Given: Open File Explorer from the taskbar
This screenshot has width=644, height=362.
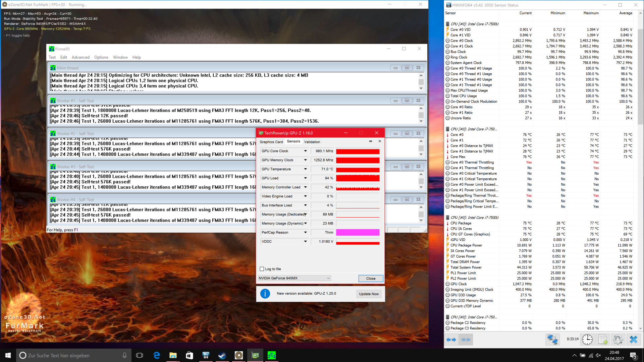Looking at the screenshot, I should point(173,355).
